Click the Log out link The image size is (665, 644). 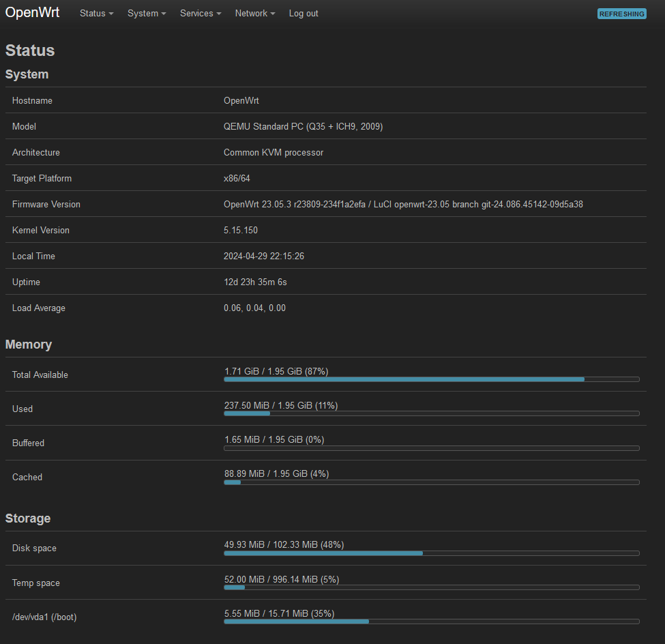pos(303,13)
